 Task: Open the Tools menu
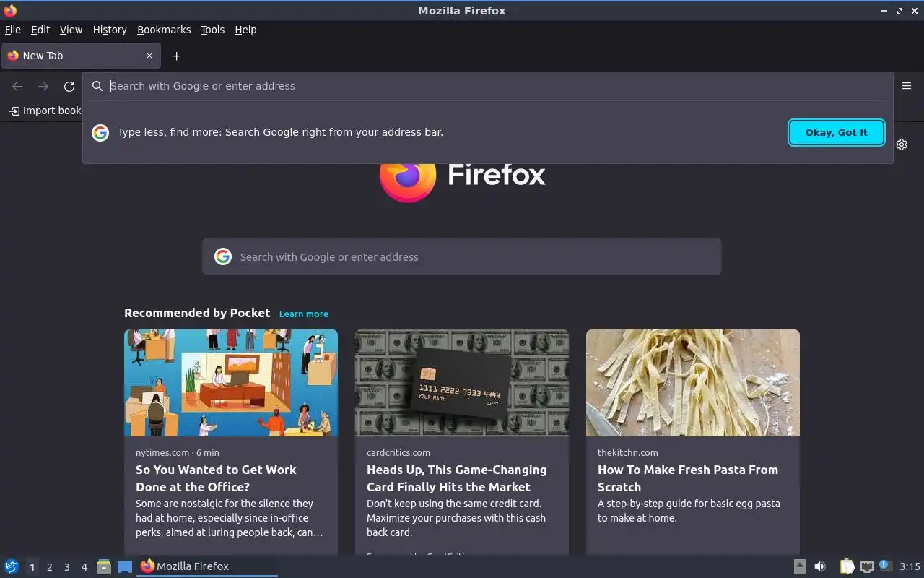coord(213,30)
